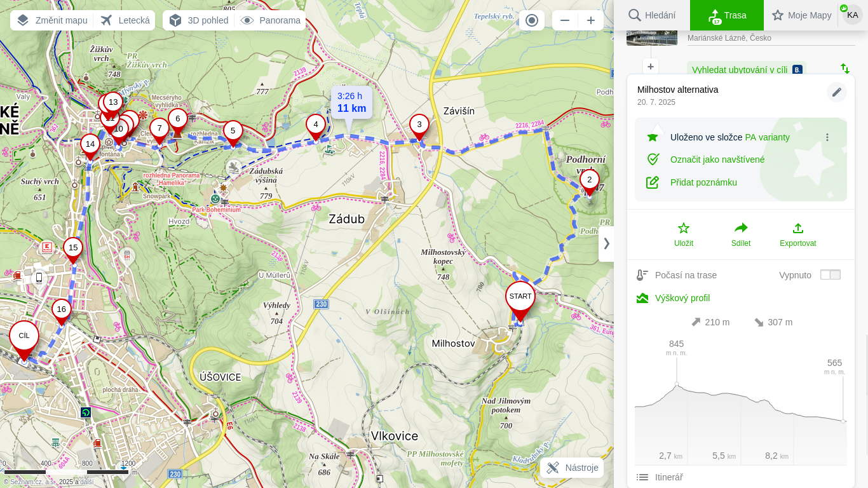Click the locate my position button

[x=532, y=20]
